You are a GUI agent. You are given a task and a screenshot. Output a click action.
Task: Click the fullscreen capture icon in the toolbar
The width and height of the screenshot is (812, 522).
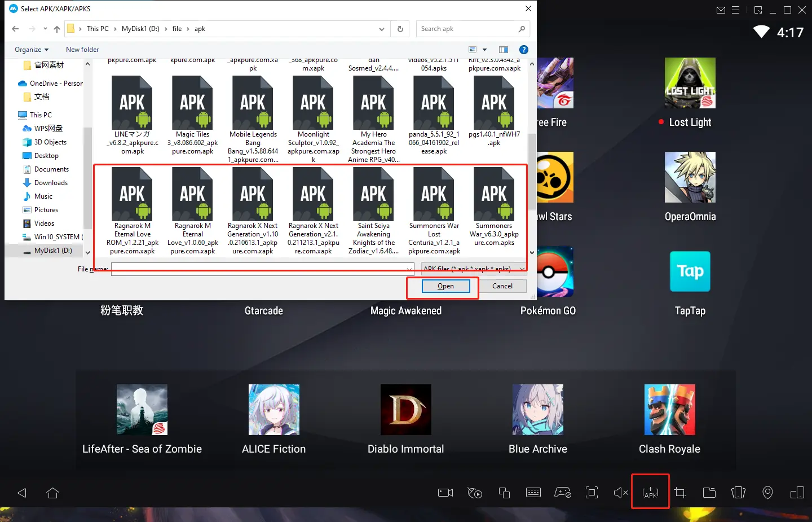592,493
